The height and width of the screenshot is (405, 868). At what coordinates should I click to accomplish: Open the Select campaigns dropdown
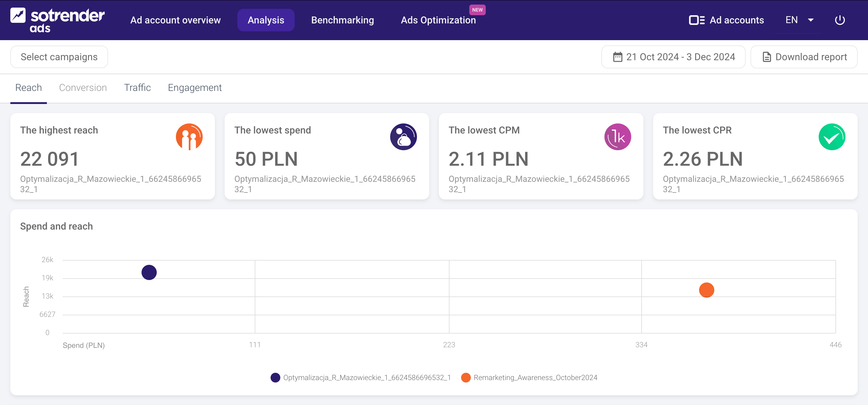tap(59, 57)
